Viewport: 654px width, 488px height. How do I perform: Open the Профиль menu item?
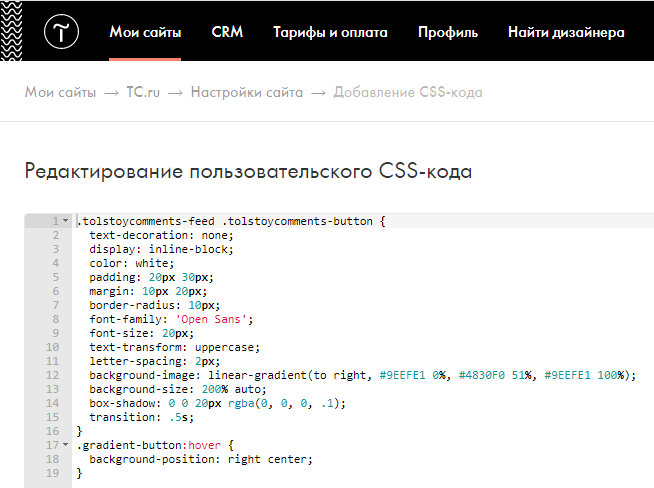(x=448, y=32)
